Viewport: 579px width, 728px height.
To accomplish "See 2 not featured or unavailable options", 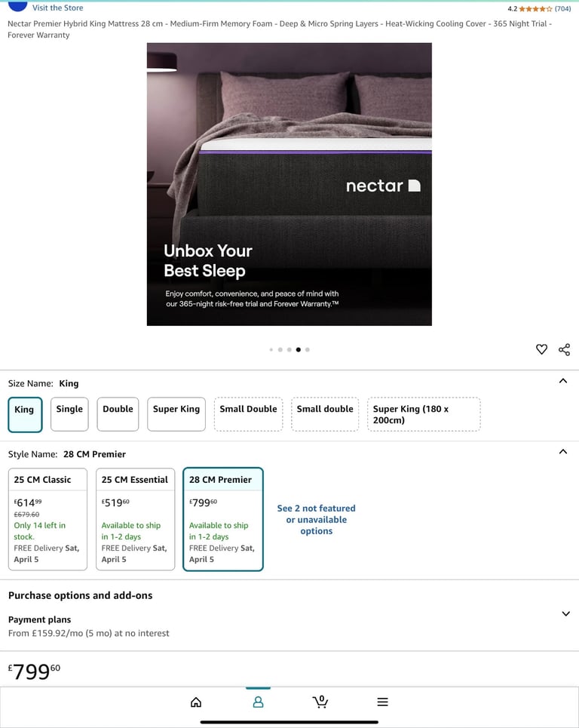I will [317, 520].
